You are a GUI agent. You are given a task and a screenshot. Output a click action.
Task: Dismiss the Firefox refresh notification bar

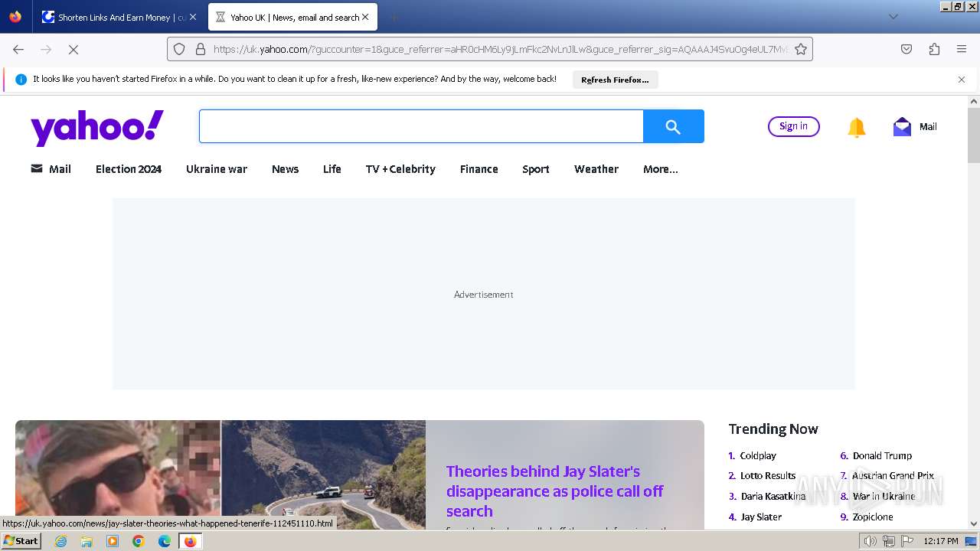962,80
